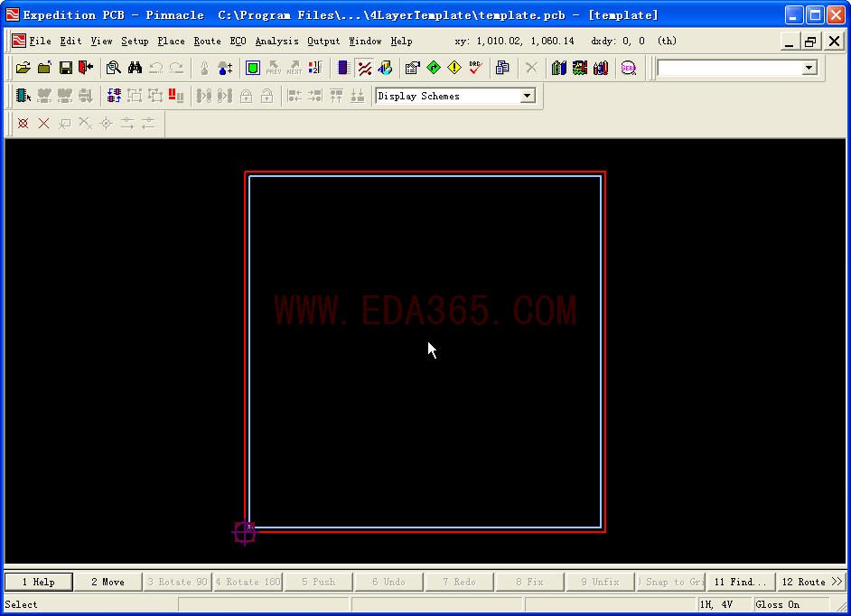Click the 11 Find... button

[x=740, y=582]
